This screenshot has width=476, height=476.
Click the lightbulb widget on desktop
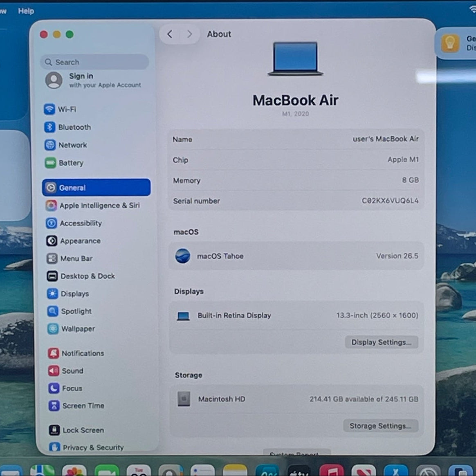pyautogui.click(x=450, y=43)
